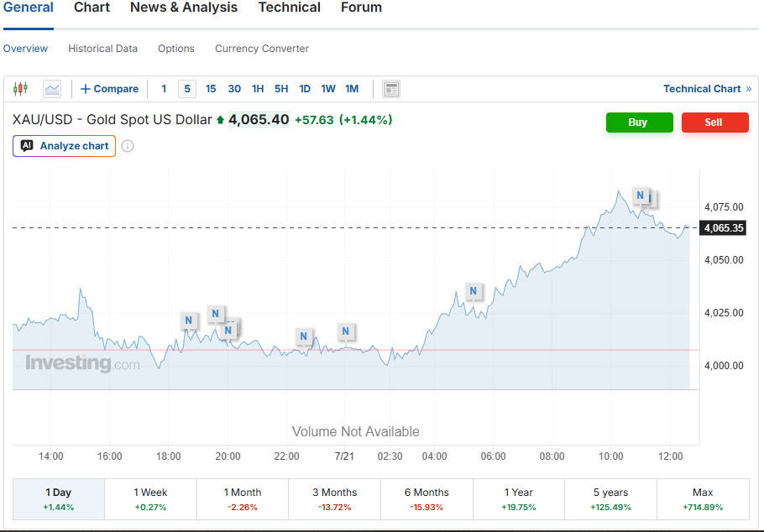The width and height of the screenshot is (764, 532).
Task: Open the news marker near 06:00
Action: point(474,291)
